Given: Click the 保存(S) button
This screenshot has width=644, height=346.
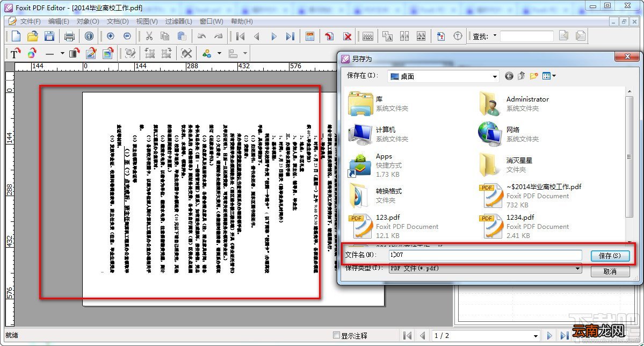Looking at the screenshot, I should coord(610,256).
